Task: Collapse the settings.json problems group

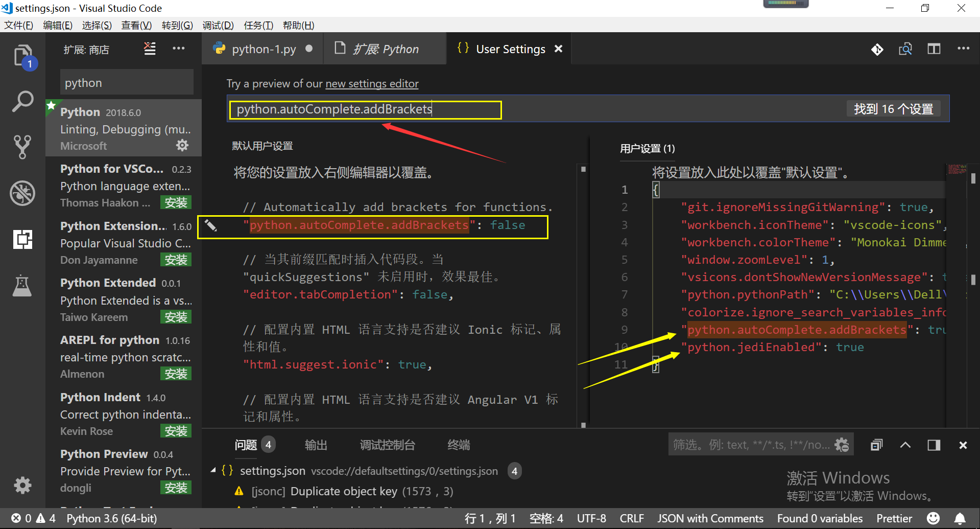Action: pos(213,470)
